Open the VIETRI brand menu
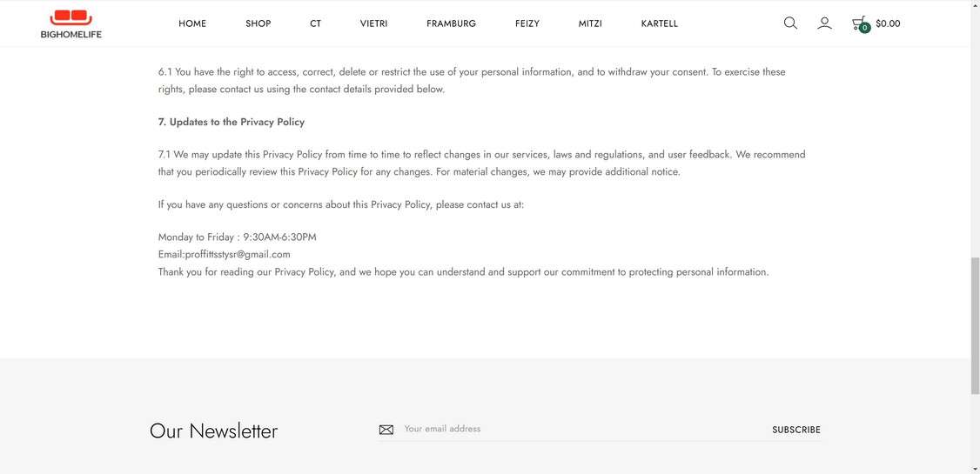This screenshot has width=980, height=474. pyautogui.click(x=374, y=23)
